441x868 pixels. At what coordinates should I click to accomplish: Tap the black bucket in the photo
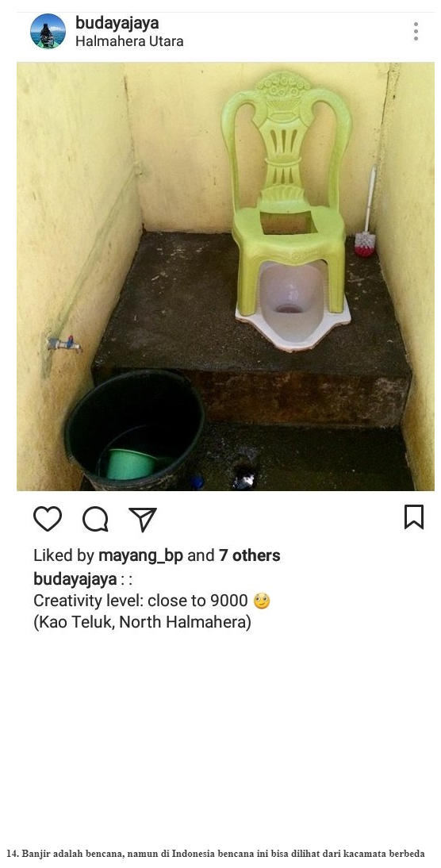[133, 429]
